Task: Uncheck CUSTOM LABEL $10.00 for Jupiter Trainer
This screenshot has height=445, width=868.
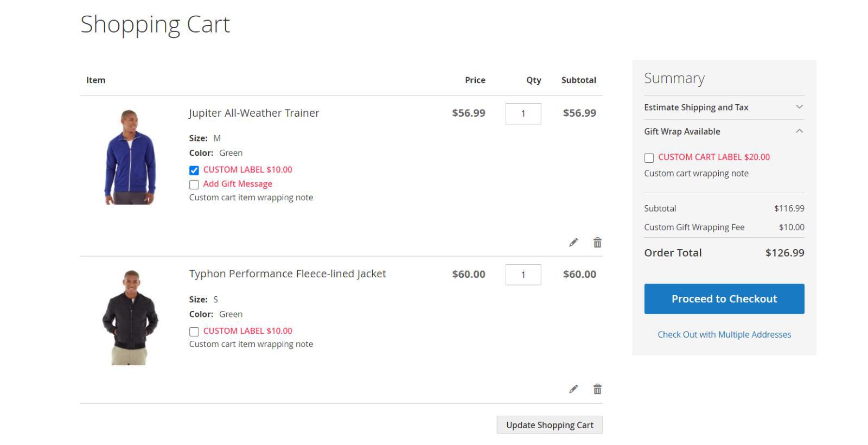Action: click(194, 170)
